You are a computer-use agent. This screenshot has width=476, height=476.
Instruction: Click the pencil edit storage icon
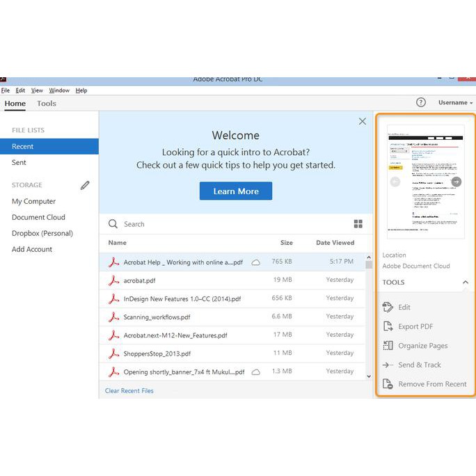[x=85, y=185]
